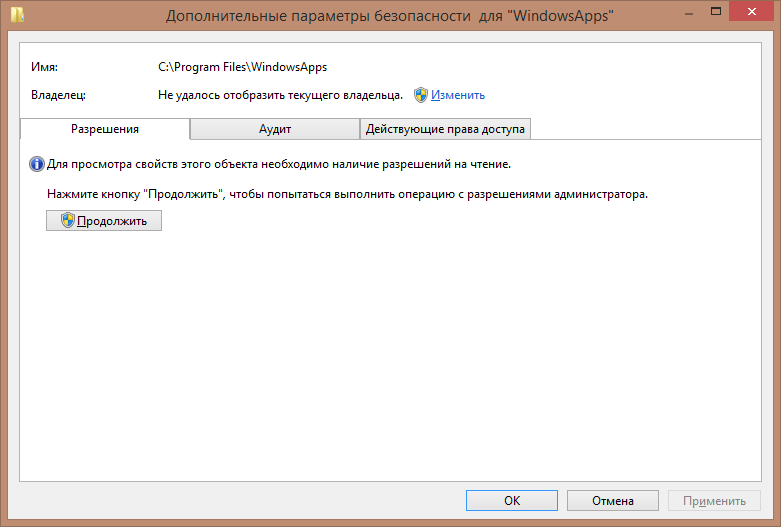Confirm with the OK button
Viewport: 781px width, 527px height.
[512, 501]
